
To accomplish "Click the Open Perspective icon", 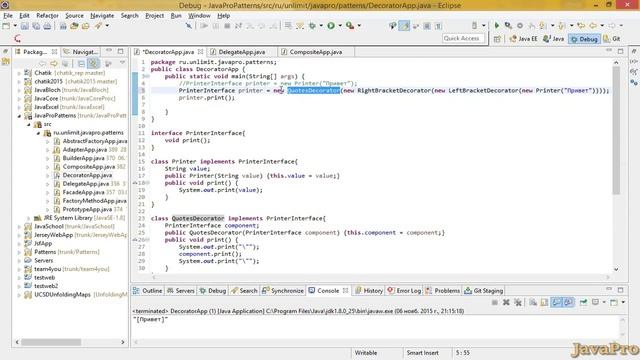I will point(497,39).
